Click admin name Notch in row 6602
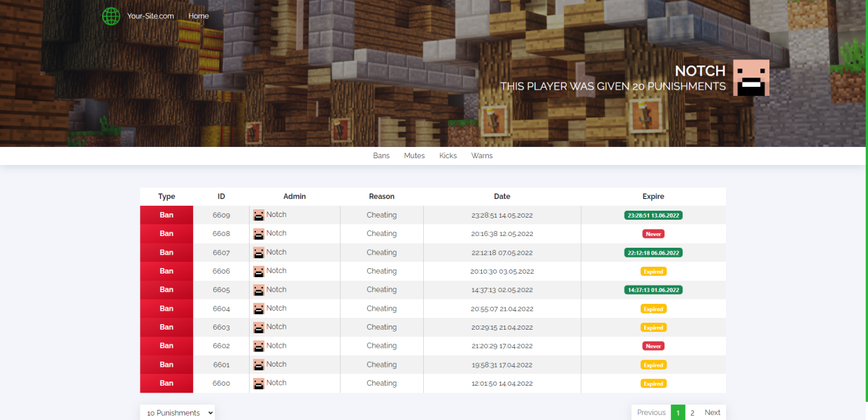Screen dimensions: 868x420 point(276,346)
